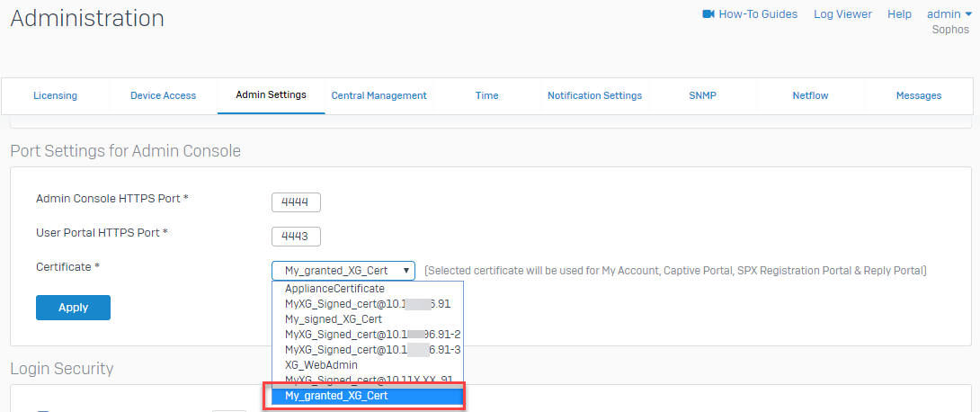The height and width of the screenshot is (412, 980).
Task: Open the Device Access tab
Action: 163,95
